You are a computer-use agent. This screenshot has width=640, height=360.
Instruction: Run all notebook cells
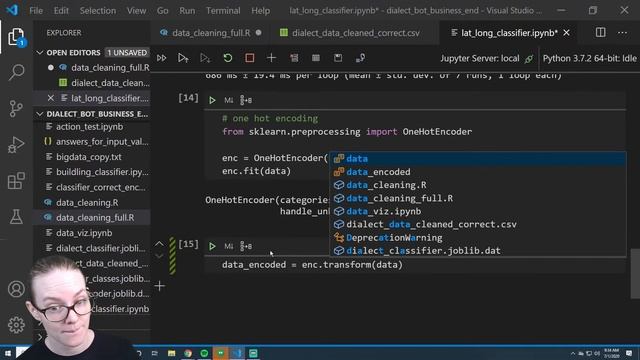click(x=162, y=58)
